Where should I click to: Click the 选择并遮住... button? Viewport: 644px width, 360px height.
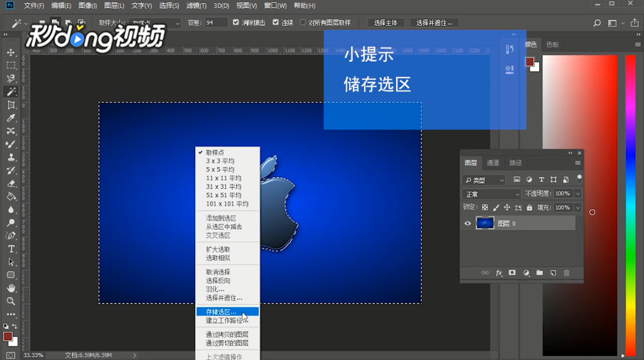tap(434, 23)
